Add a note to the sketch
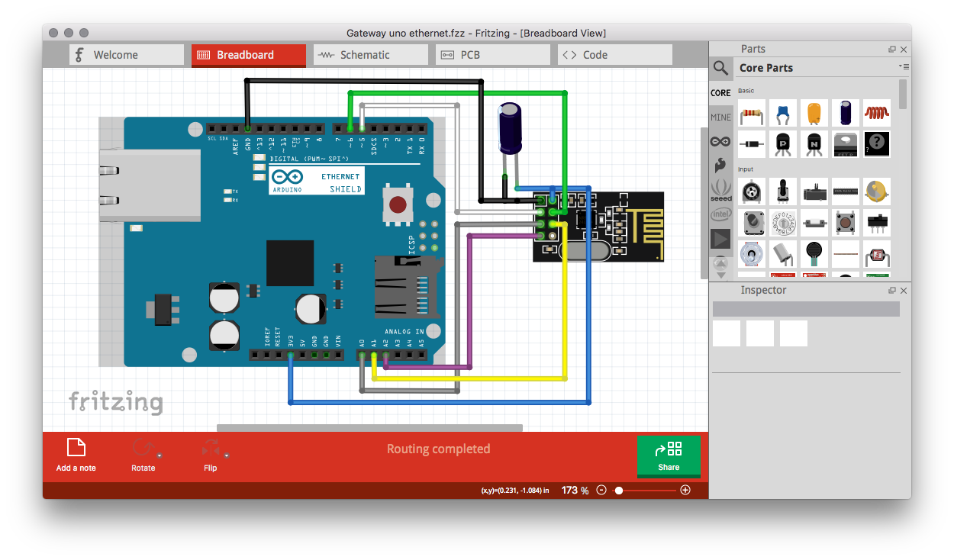954x560 pixels. [x=76, y=455]
